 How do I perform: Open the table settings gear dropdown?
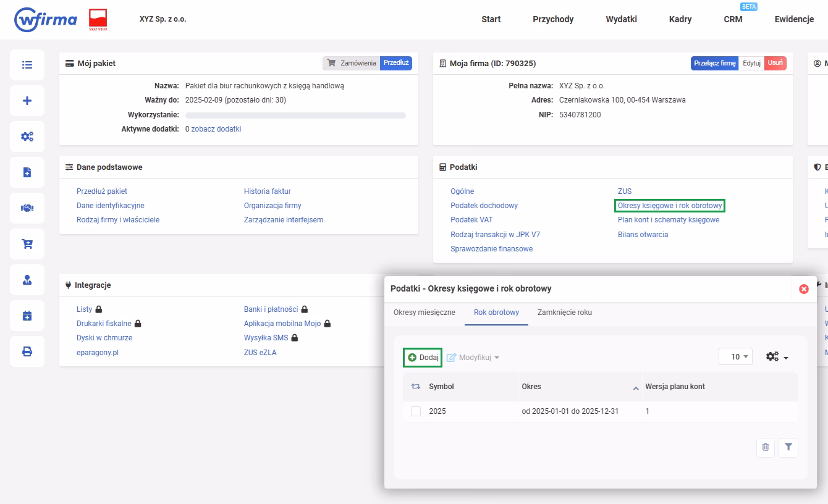pyautogui.click(x=777, y=357)
